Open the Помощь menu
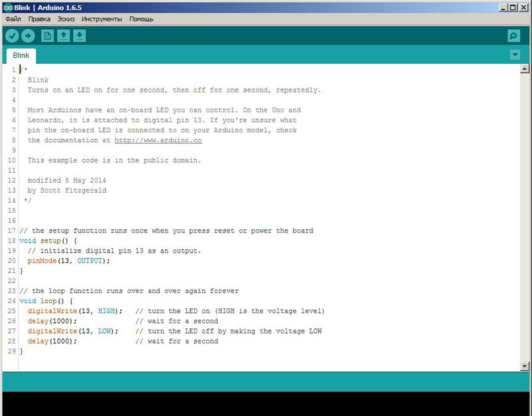 141,19
